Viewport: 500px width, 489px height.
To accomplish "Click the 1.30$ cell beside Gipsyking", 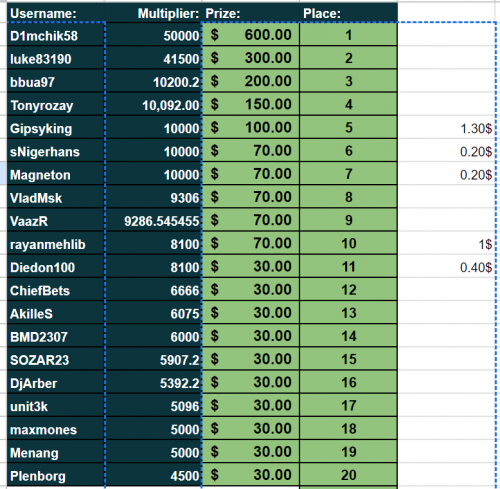I will 446,128.
